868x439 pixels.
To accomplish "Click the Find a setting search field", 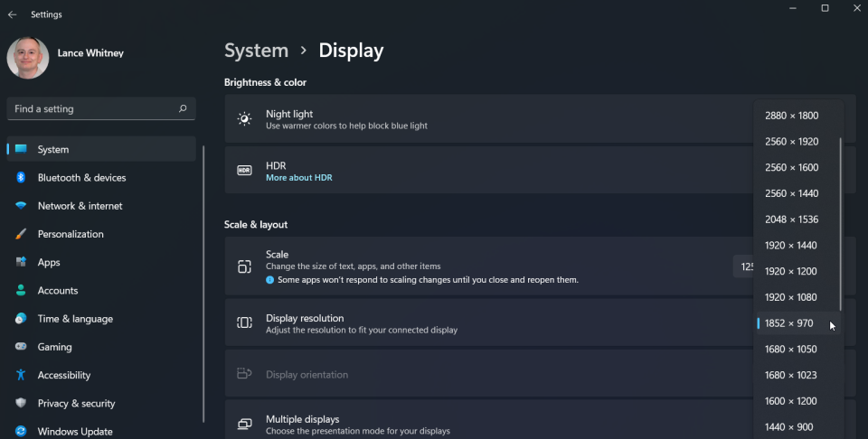I will coord(100,109).
